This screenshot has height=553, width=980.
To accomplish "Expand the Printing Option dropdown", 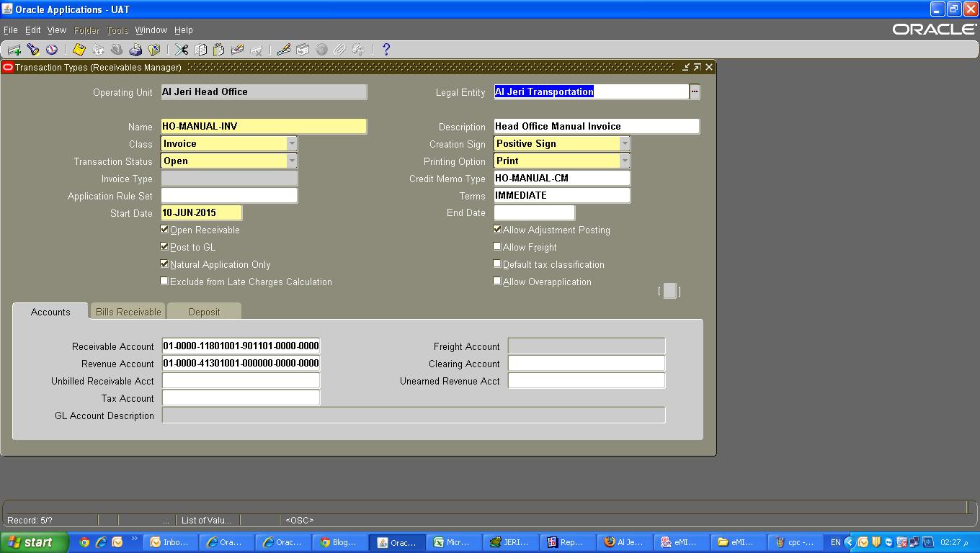I will point(624,161).
